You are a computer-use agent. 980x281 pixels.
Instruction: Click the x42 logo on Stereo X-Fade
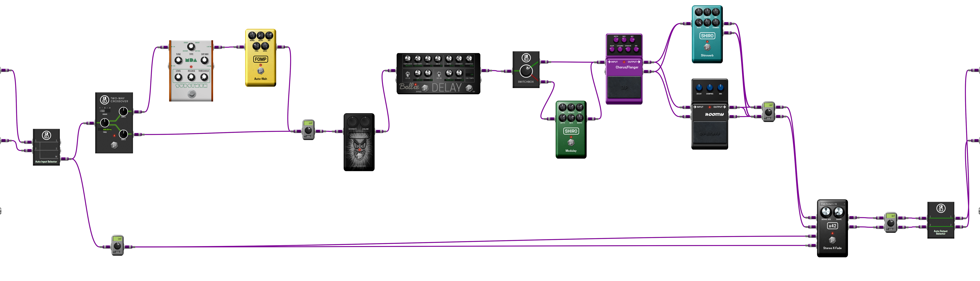(x=832, y=226)
